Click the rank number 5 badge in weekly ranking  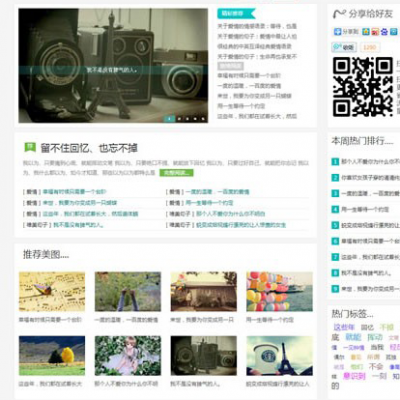(x=335, y=225)
